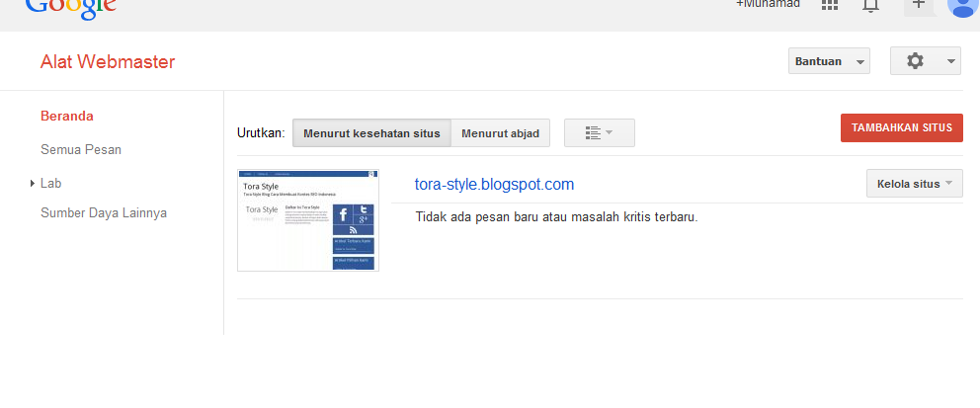
Task: Click the TAMBAHKAN SITUS button
Action: point(901,128)
